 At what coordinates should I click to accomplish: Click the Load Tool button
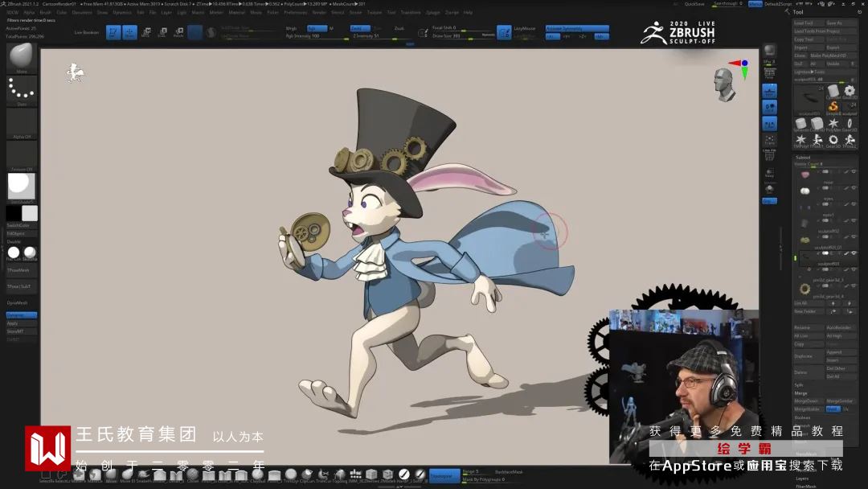coord(809,23)
